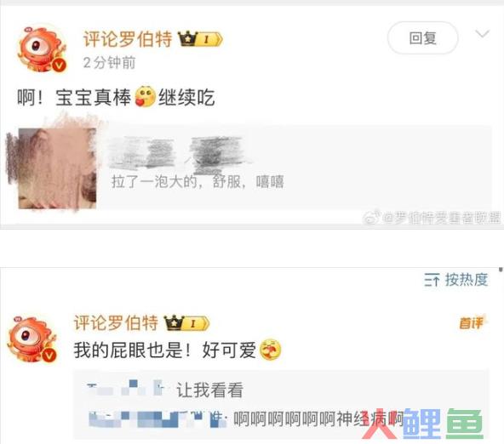Open the reply 让我看看

(x=210, y=390)
